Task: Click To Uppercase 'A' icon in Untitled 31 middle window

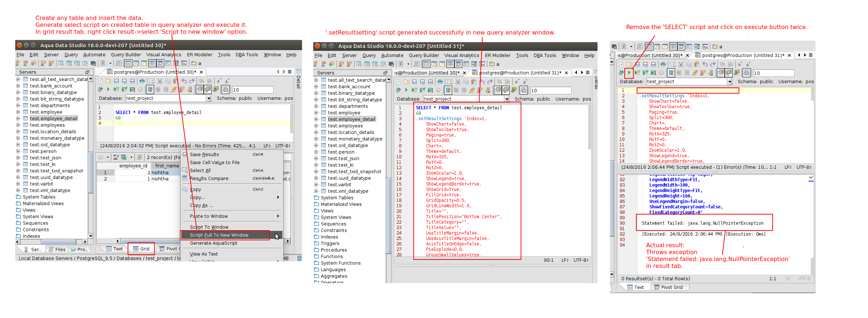Action: point(525,82)
